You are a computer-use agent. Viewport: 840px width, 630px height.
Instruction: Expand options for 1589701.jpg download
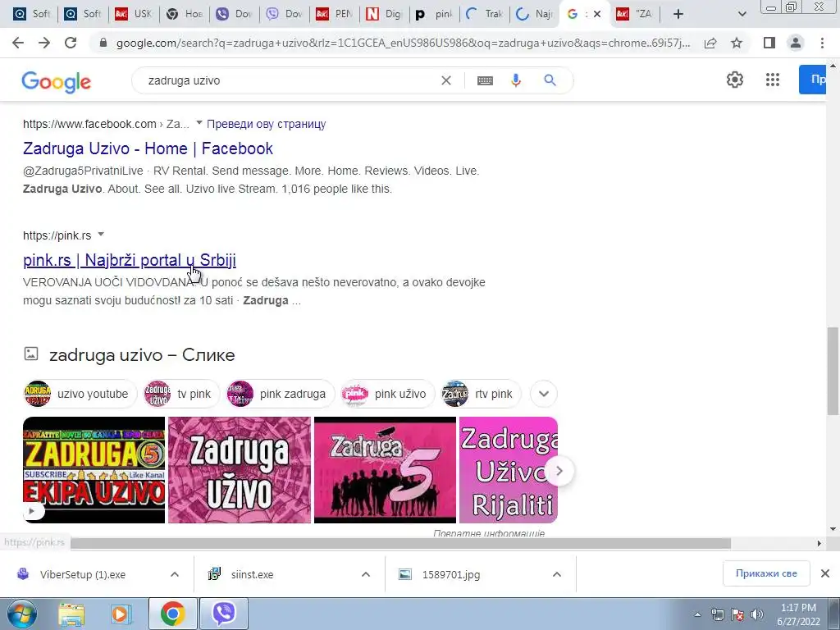557,574
